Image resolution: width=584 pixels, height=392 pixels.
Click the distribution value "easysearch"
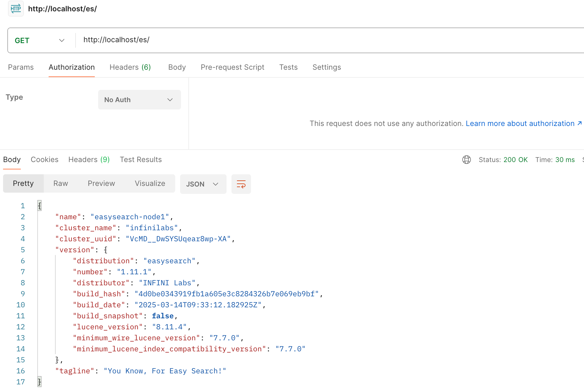(x=169, y=261)
